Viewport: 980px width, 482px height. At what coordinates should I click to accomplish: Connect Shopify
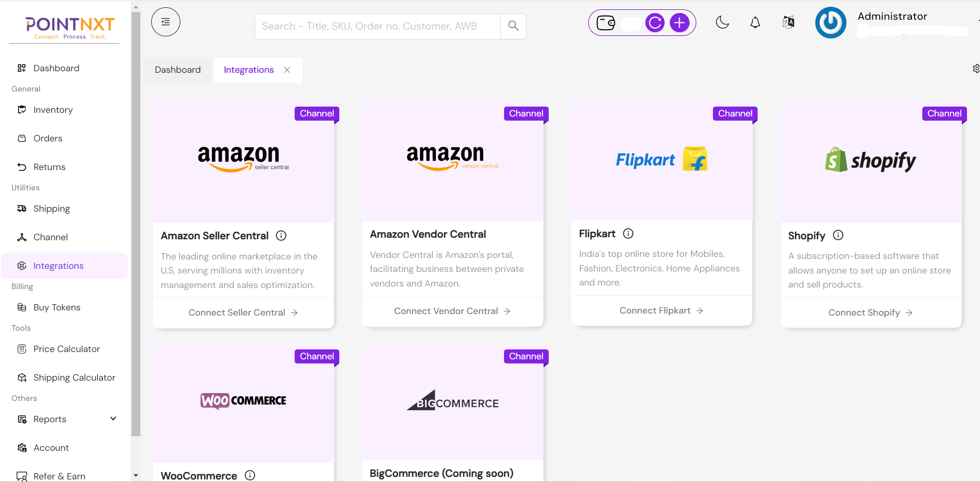[870, 312]
